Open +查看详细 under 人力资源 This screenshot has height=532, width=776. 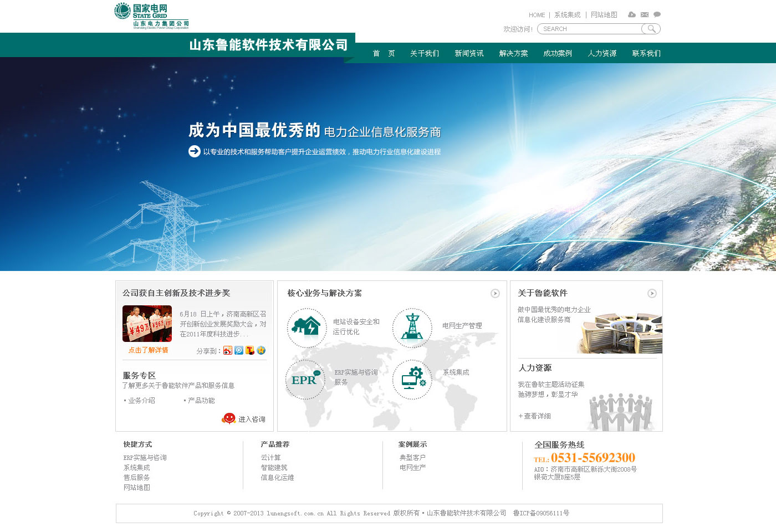534,416
